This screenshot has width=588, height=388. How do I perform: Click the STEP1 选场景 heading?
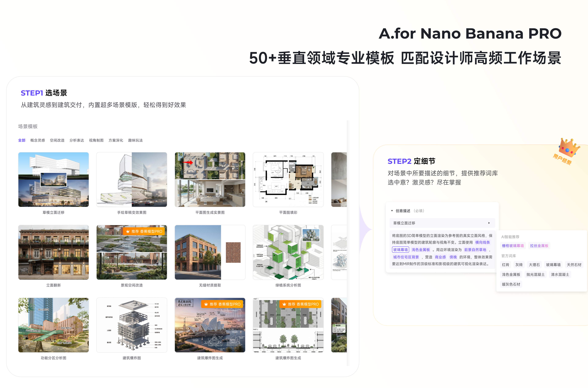44,93
